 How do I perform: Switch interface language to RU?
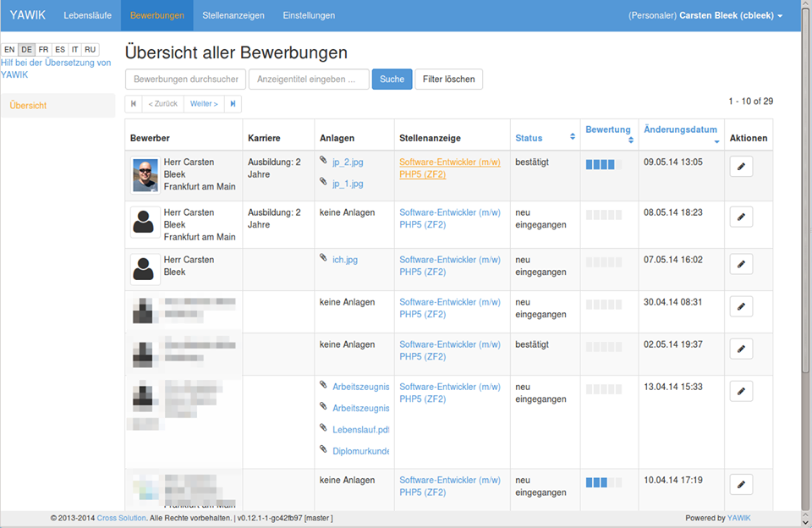[x=90, y=49]
